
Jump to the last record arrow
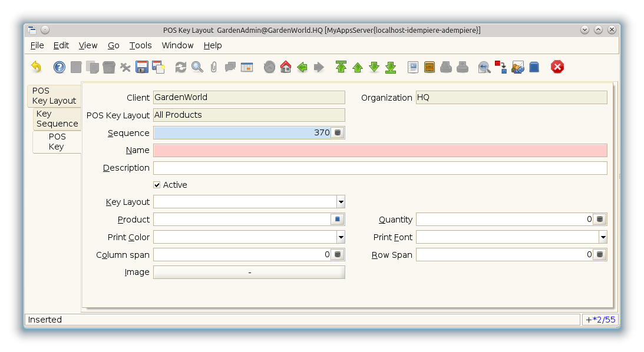tap(391, 67)
